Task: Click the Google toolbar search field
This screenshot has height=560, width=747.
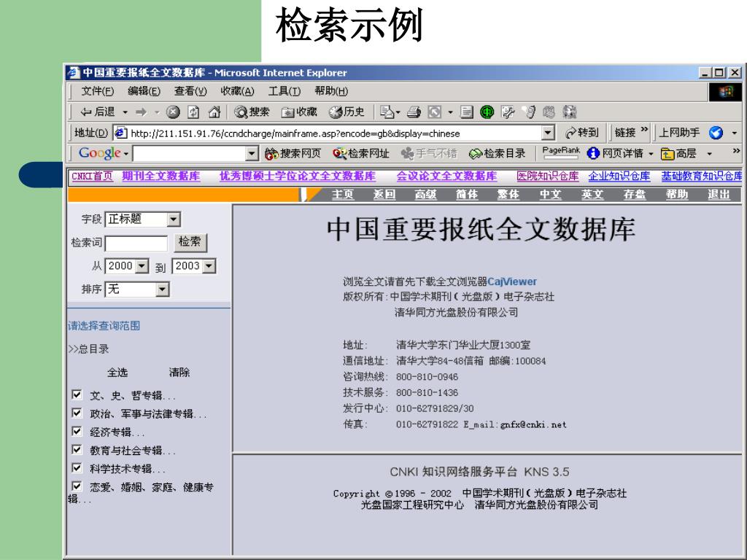Action: click(x=190, y=153)
